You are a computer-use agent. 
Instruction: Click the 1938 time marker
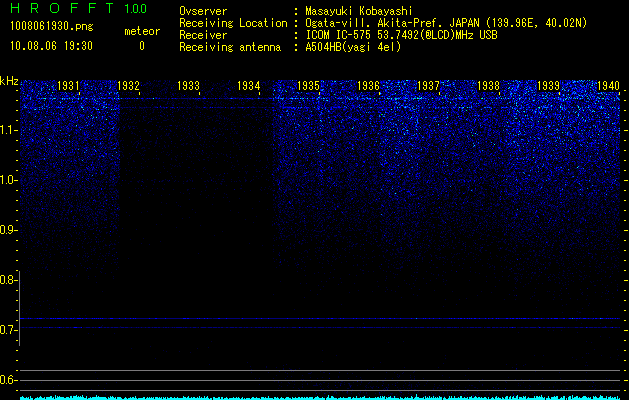(488, 85)
